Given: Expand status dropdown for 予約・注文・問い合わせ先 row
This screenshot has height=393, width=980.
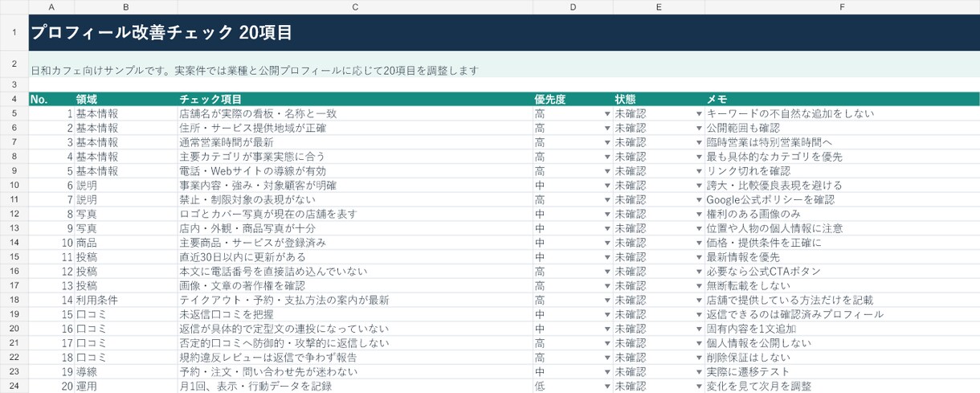Looking at the screenshot, I should pyautogui.click(x=699, y=372).
